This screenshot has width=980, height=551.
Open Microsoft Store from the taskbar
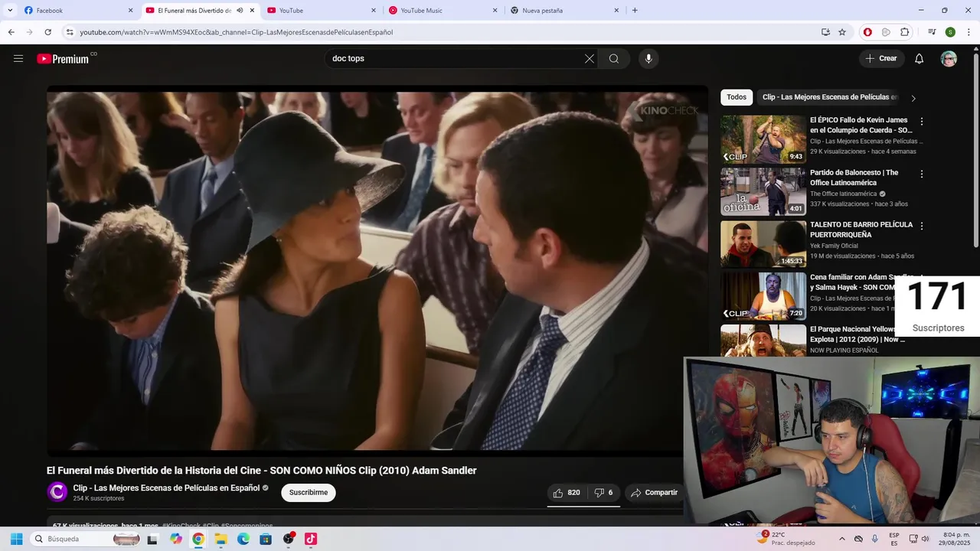266,539
